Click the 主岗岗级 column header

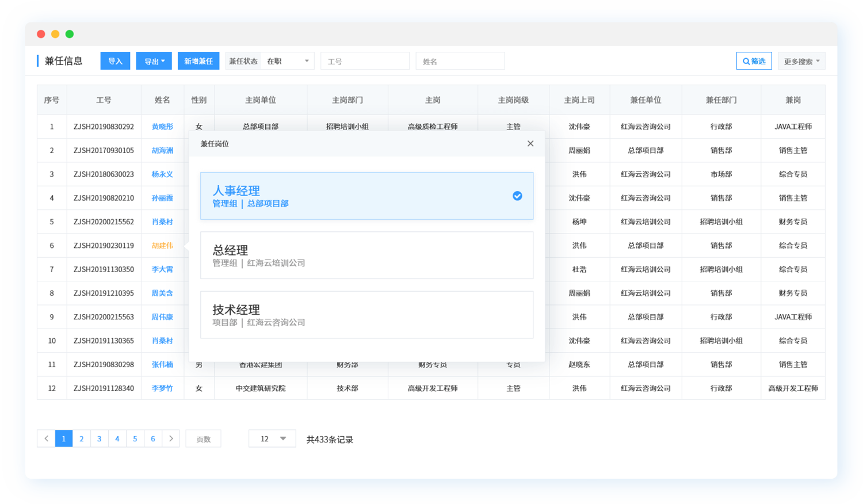513,100
